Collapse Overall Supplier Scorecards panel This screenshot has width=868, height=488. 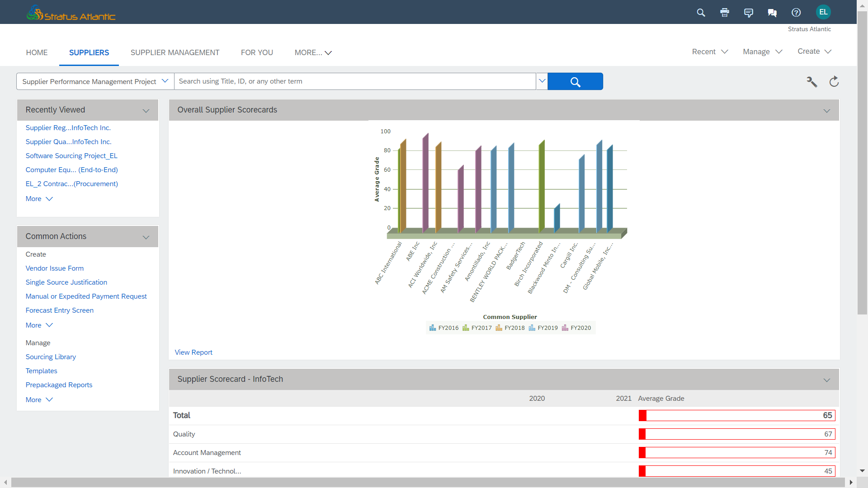[x=827, y=111]
